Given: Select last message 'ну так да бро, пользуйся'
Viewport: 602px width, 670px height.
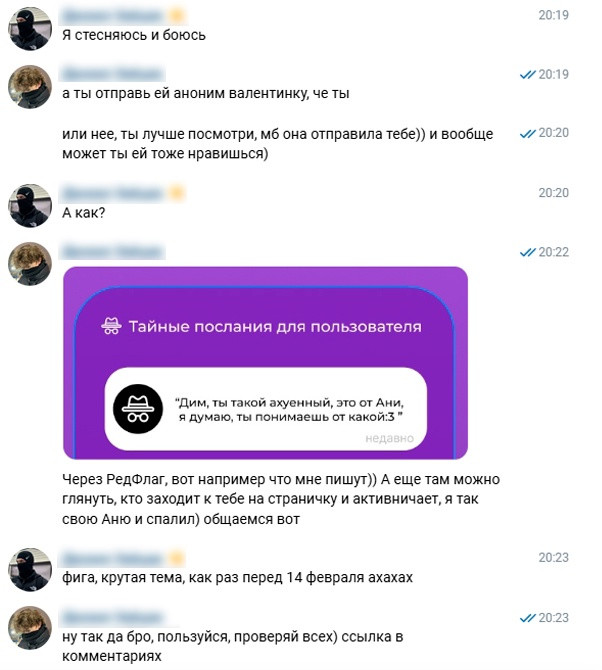Looking at the screenshot, I should coord(233,646).
